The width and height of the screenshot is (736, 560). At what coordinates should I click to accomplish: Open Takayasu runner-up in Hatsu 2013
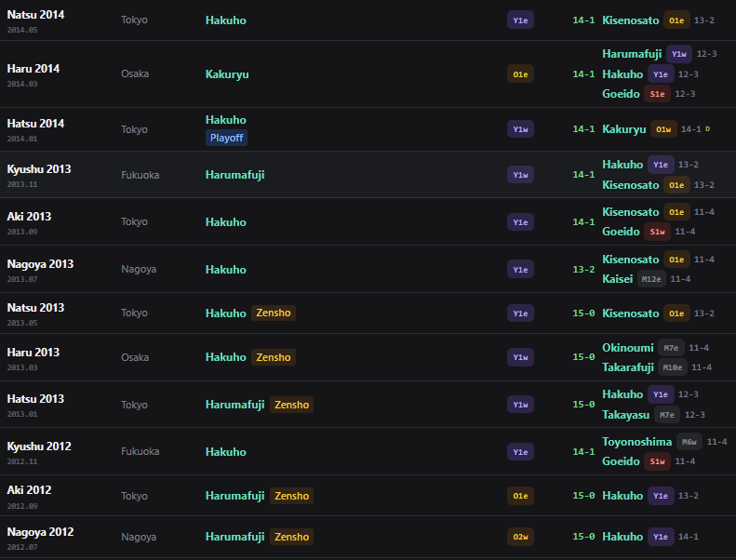[x=625, y=415]
